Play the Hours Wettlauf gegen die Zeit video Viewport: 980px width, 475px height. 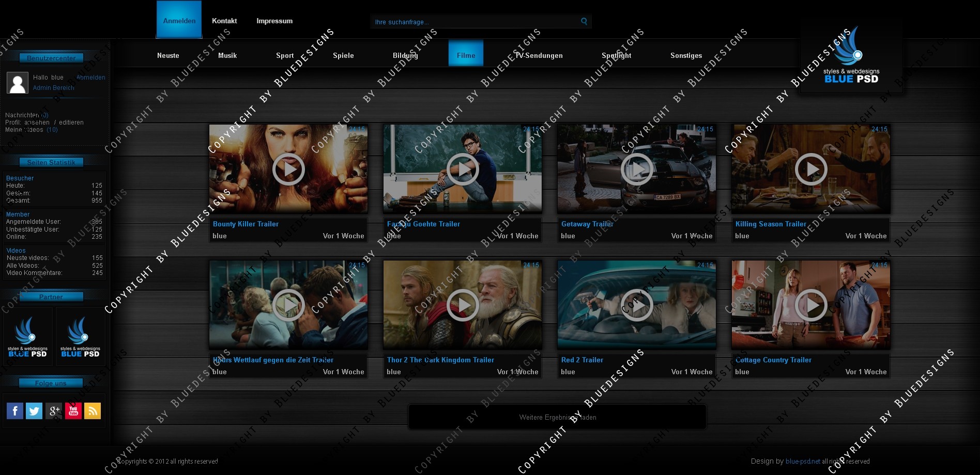[288, 305]
